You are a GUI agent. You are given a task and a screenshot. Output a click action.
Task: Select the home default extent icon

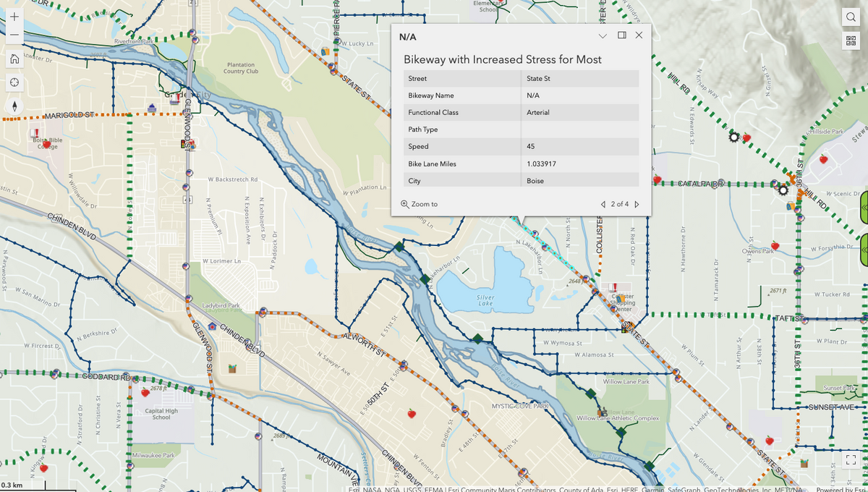pos(14,59)
